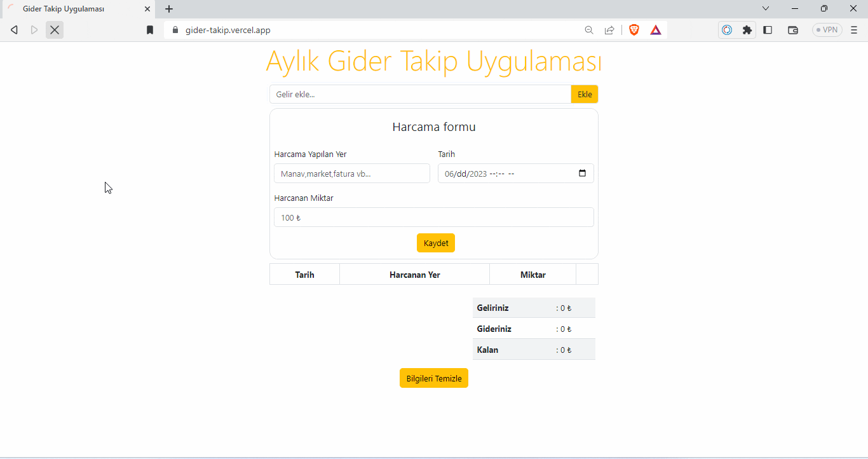868x459 pixels.
Task: Click the Ekle button
Action: coord(585,94)
